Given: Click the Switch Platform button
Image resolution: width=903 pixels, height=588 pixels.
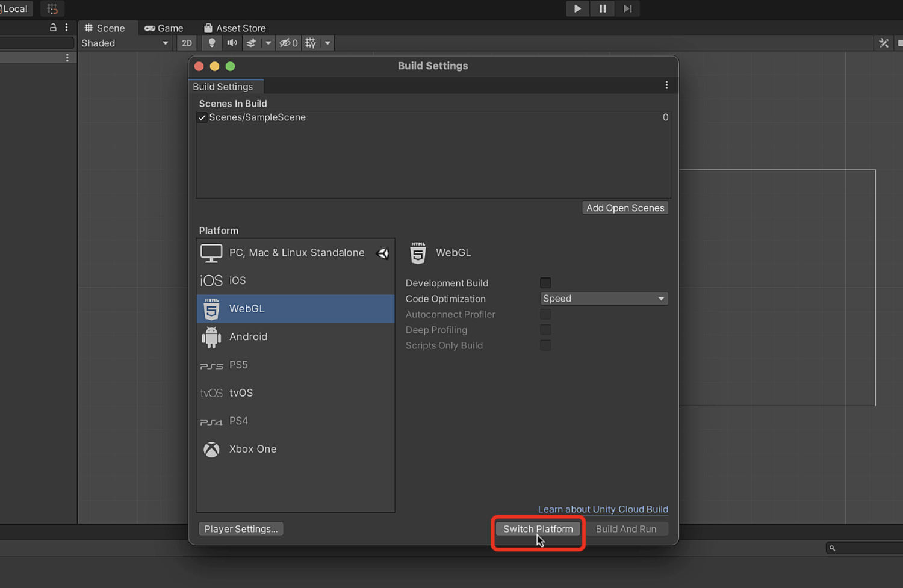Looking at the screenshot, I should [538, 529].
